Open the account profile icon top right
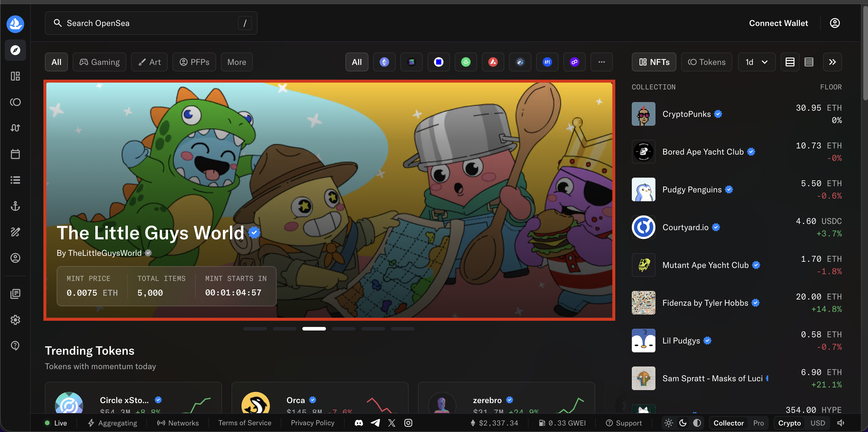 [835, 23]
